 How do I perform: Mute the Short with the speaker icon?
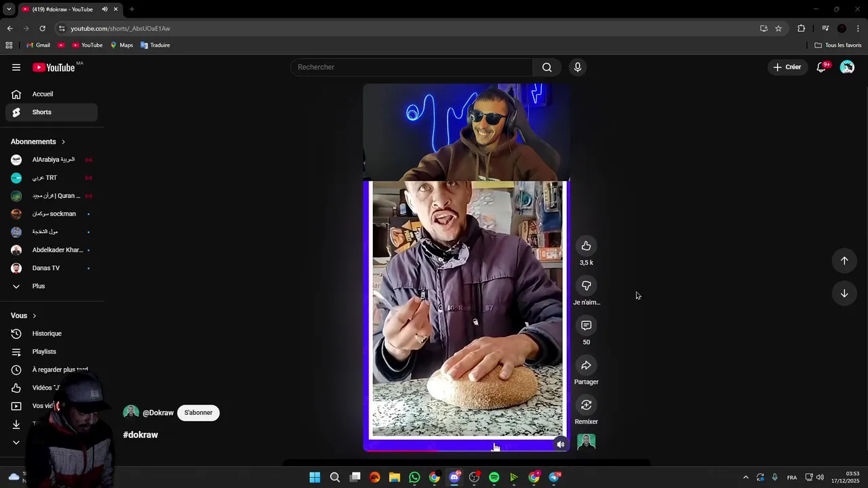[x=560, y=445]
